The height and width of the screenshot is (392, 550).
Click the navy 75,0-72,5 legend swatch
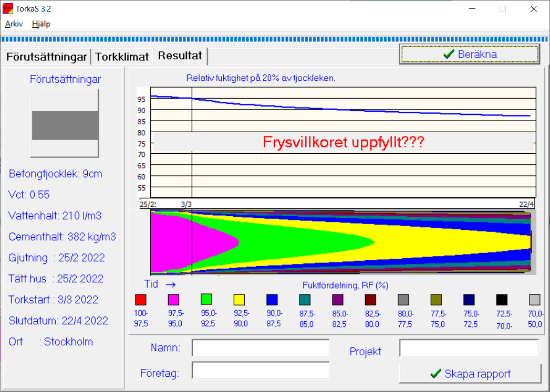pyautogui.click(x=469, y=300)
